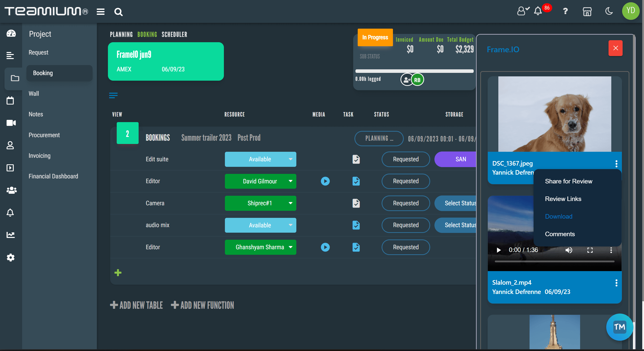Click the notifications bell with 86 badge
Viewport: 644px width, 351px height.
(538, 11)
